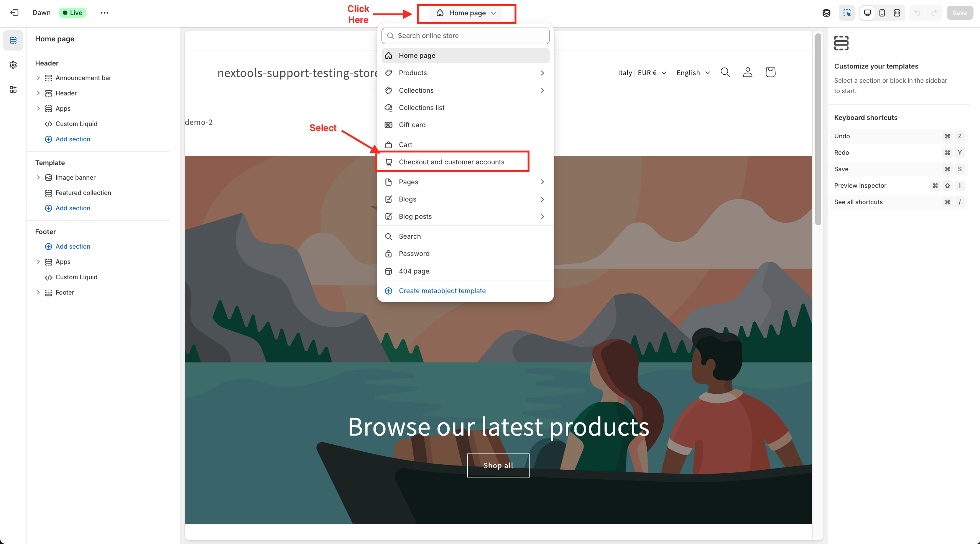Open the app embeds sidebar icon
This screenshot has width=980, height=544.
pos(13,89)
